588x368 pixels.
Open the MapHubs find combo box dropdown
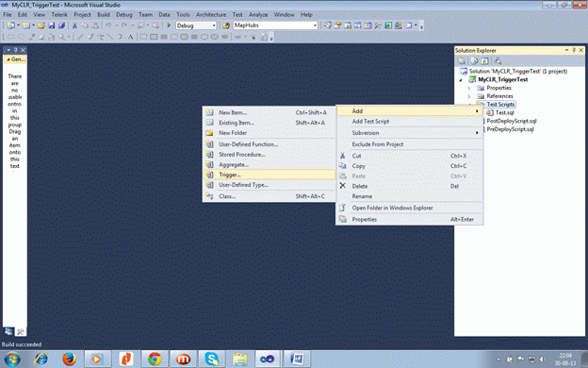pyautogui.click(x=315, y=25)
